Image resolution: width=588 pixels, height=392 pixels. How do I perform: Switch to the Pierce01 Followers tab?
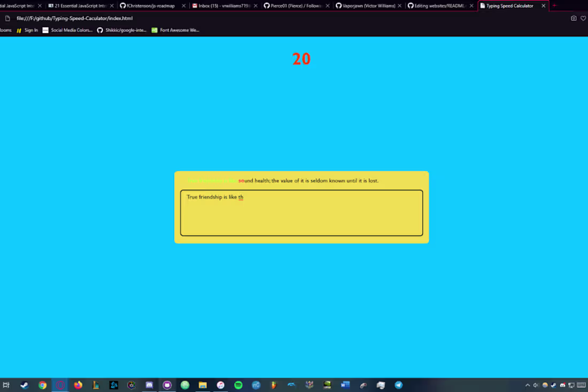[x=296, y=6]
